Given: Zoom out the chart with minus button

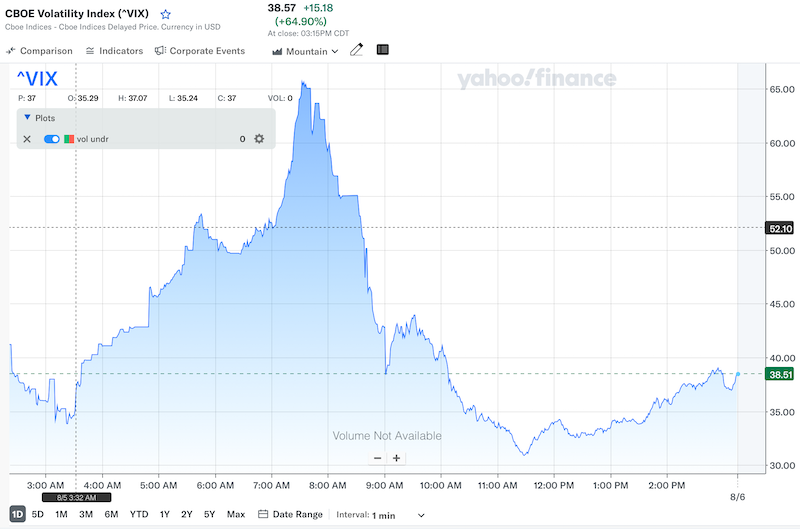Looking at the screenshot, I should (x=378, y=458).
